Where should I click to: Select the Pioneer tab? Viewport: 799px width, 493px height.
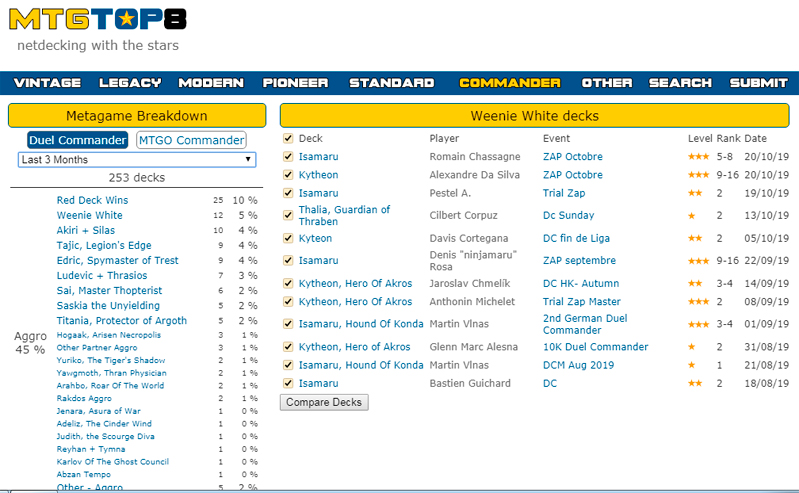[x=296, y=83]
